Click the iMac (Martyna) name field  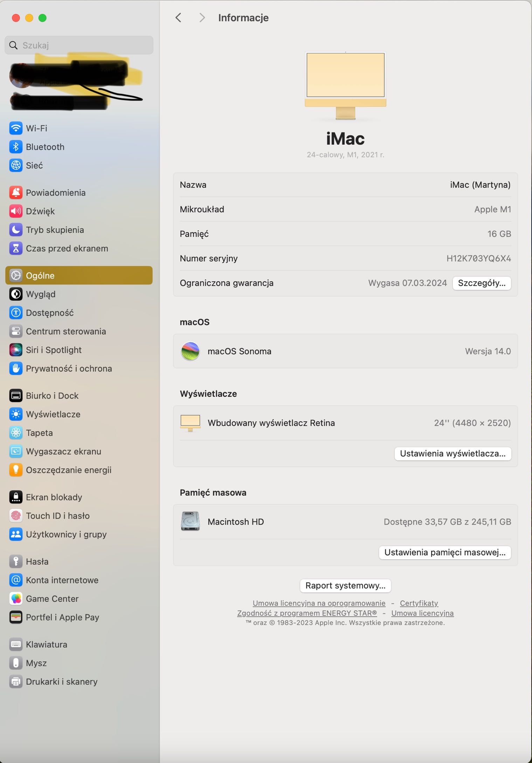point(480,185)
